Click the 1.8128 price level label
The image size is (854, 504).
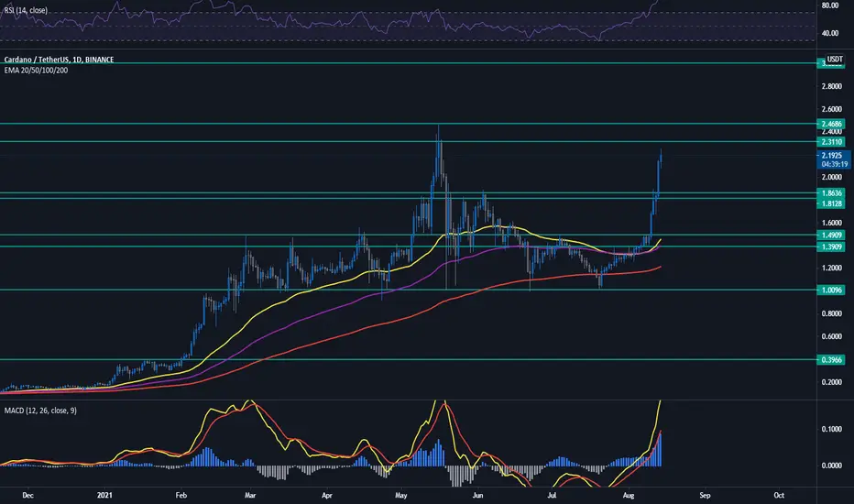coord(832,203)
